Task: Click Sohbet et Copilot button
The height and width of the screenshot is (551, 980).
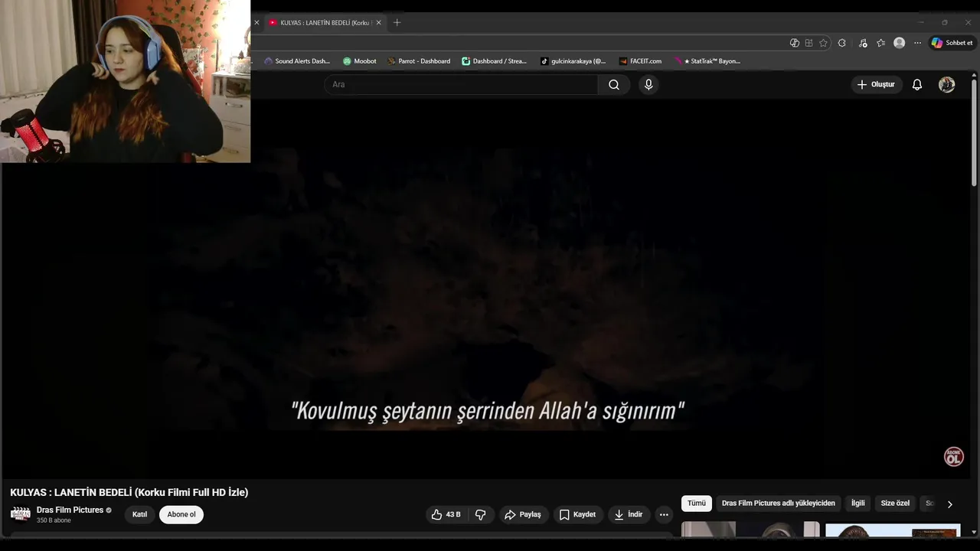Action: (952, 43)
